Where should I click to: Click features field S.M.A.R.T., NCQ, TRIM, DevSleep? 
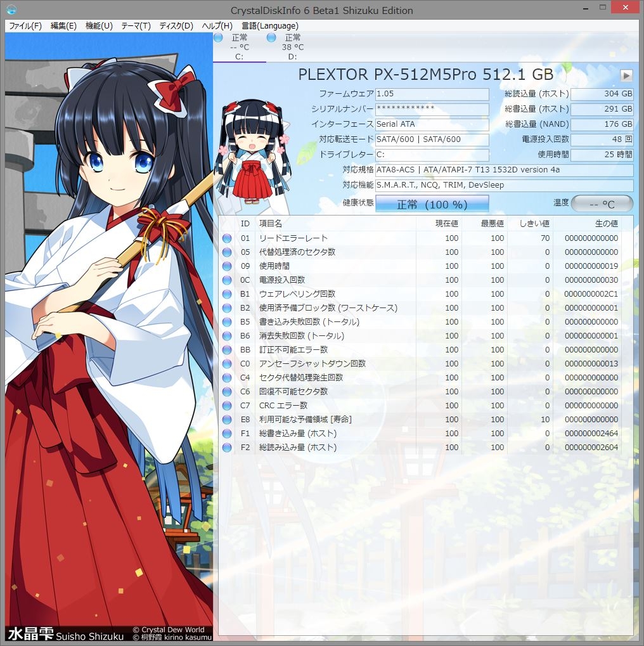pos(505,185)
